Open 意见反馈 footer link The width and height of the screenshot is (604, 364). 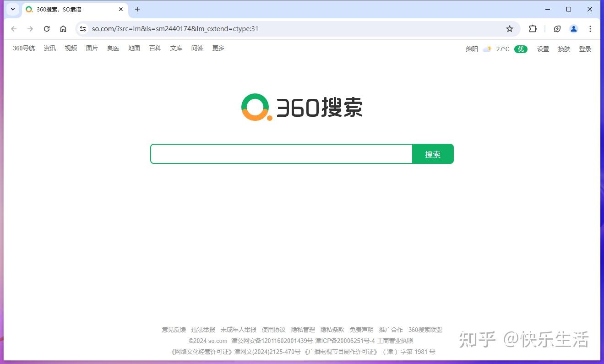(174, 330)
